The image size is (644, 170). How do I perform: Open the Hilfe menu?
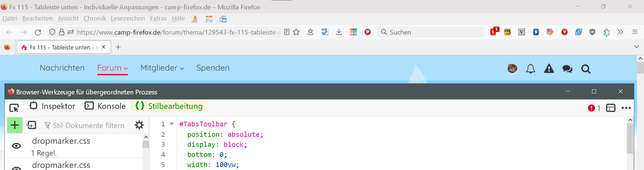[x=178, y=18]
